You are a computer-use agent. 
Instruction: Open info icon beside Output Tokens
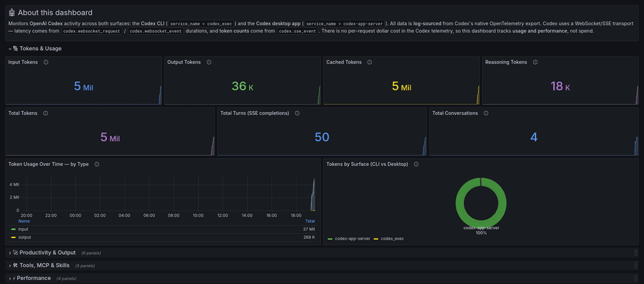[209, 62]
